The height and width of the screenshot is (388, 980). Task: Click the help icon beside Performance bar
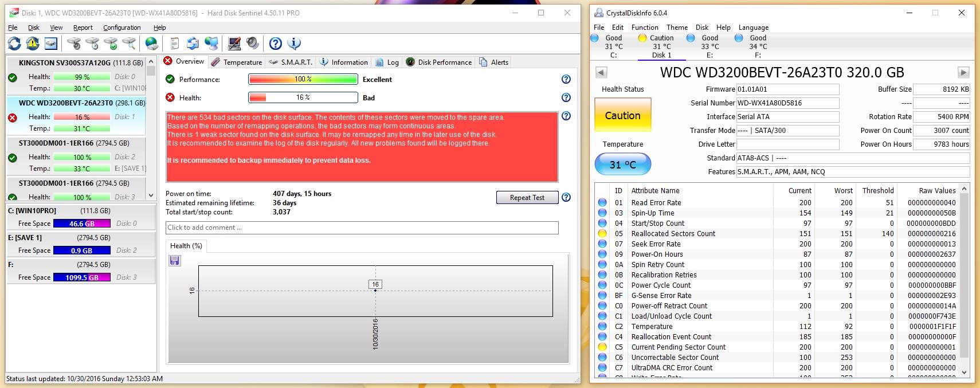point(566,79)
